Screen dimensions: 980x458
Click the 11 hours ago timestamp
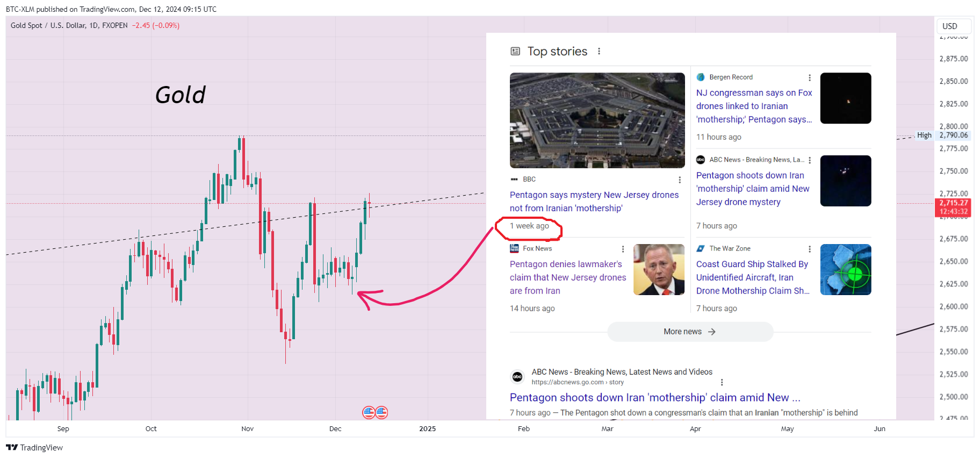718,137
